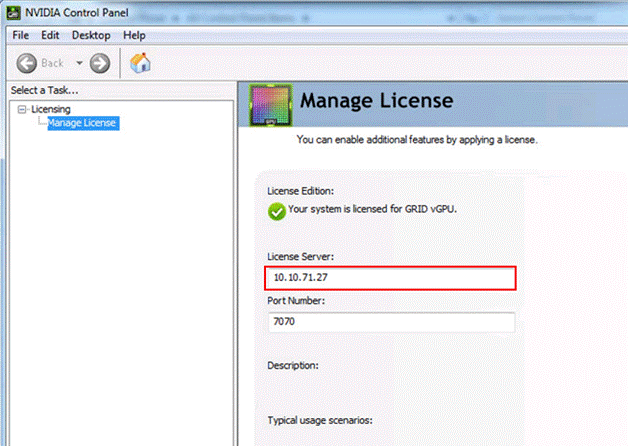The image size is (628, 446).
Task: Click 'Typical usage scenarios:' label
Action: [x=320, y=420]
